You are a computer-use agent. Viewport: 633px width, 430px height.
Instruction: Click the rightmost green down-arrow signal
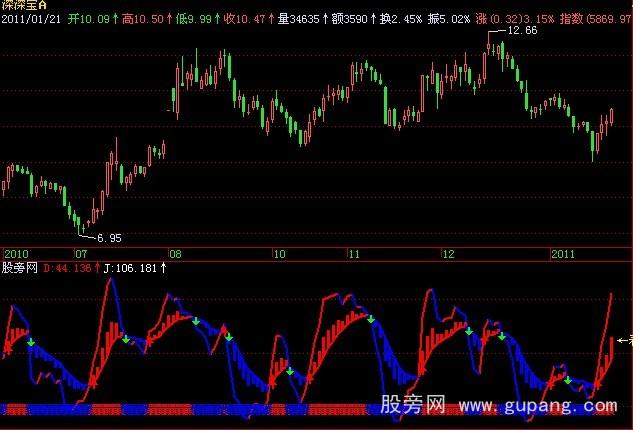click(567, 380)
